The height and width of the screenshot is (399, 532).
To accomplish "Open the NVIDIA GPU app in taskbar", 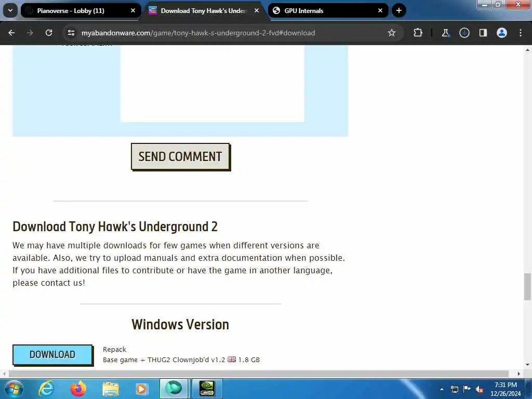I will (x=207, y=389).
